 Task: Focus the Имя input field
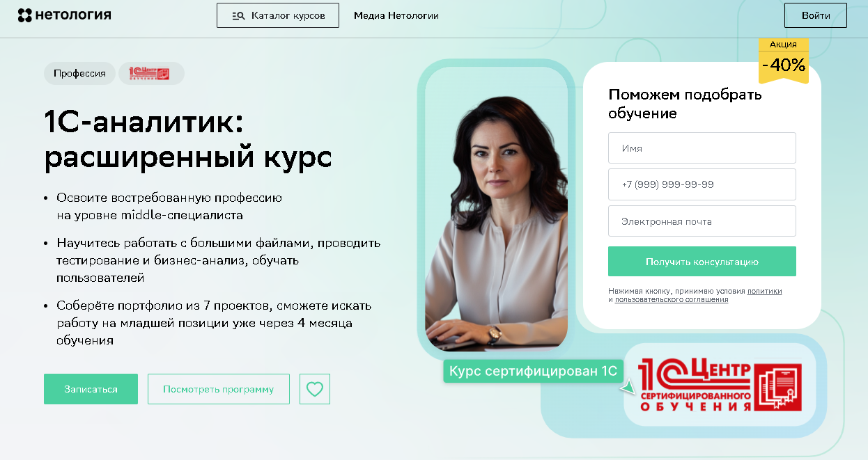(x=702, y=148)
